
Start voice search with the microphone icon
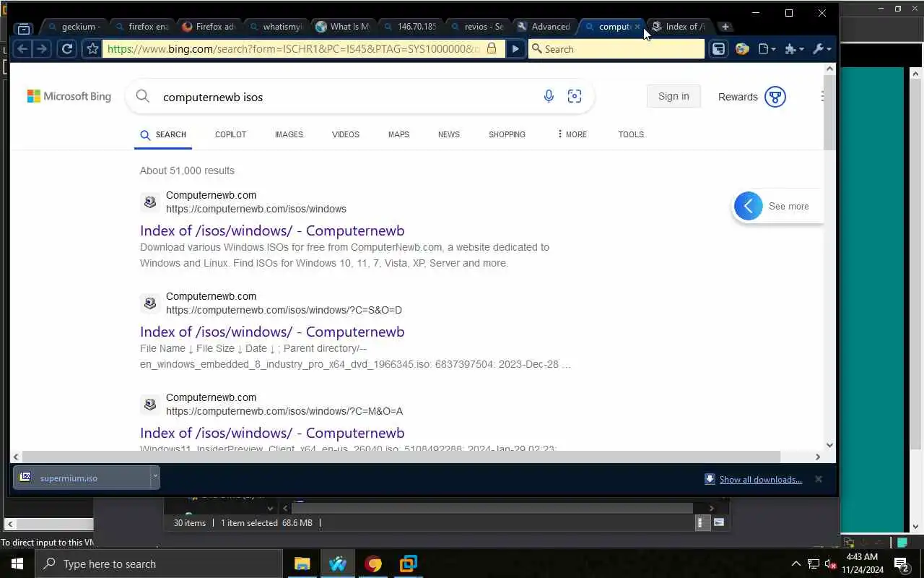(x=549, y=96)
